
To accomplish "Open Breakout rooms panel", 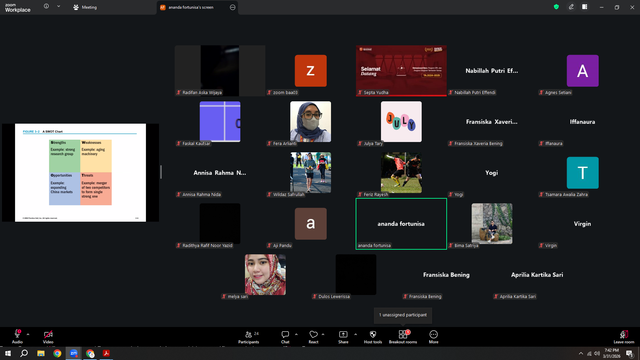I will point(403,336).
